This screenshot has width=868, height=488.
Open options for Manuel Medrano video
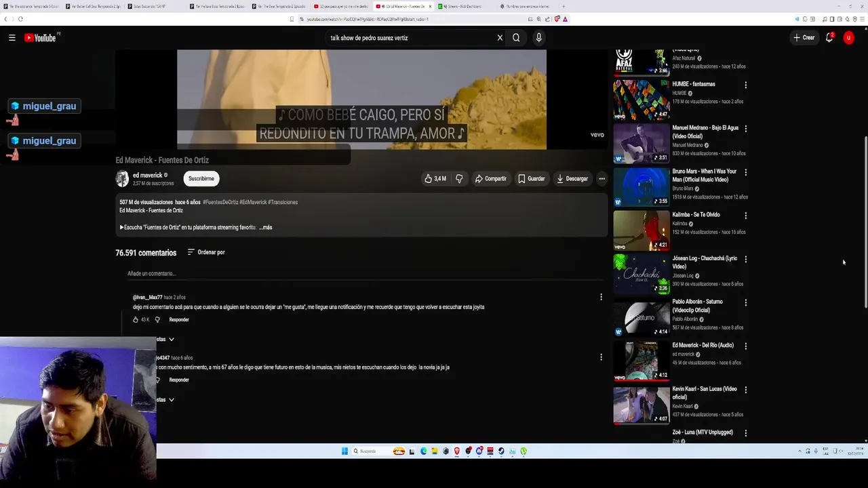[x=745, y=129]
